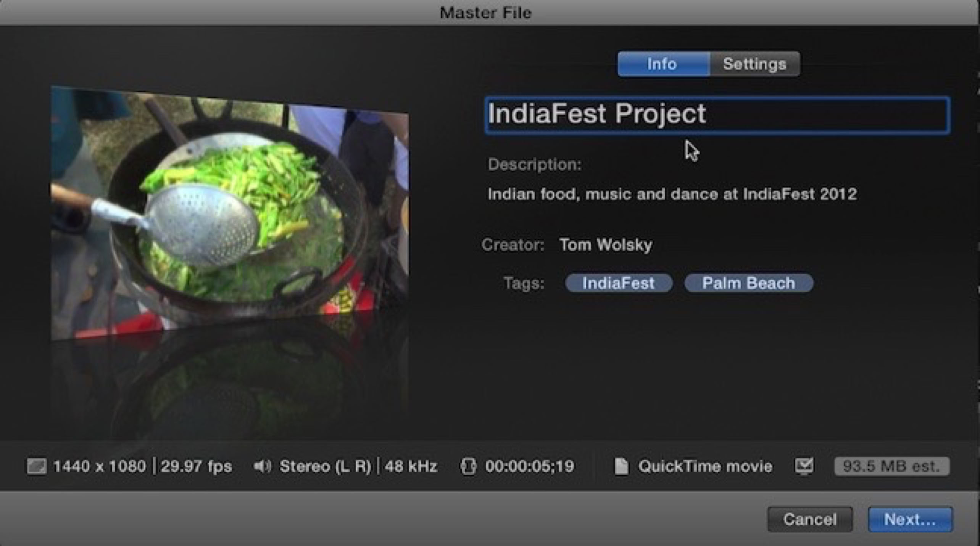Click the 93.5 MB est. size indicator
Viewport: 980px width, 546px height.
(x=891, y=466)
